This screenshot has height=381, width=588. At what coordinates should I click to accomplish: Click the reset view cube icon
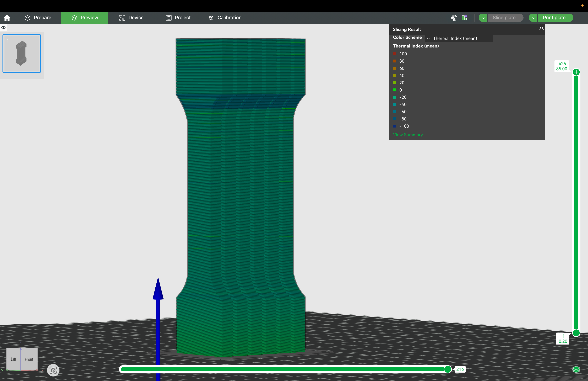[53, 370]
